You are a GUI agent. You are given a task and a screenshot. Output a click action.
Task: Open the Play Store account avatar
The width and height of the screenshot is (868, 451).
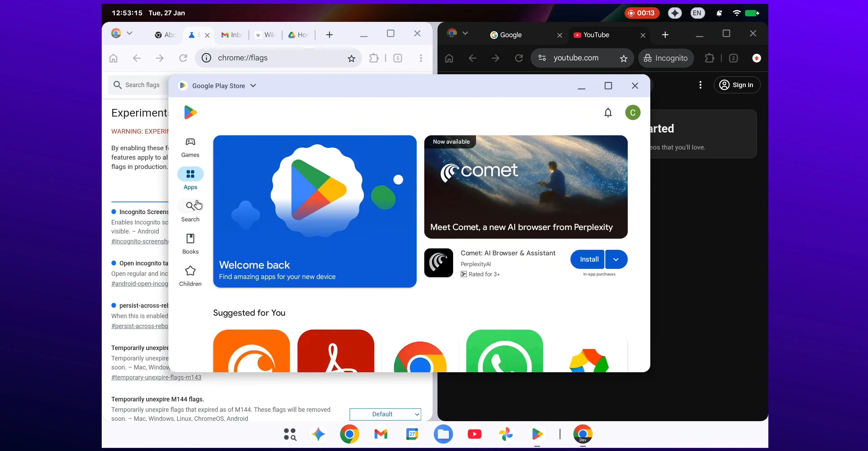632,112
